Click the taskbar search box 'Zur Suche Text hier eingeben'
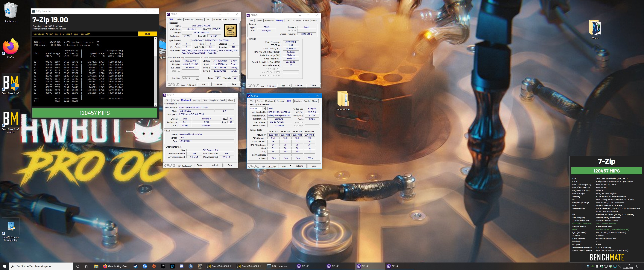Screen dimensions: 644x270 [x=42, y=266]
